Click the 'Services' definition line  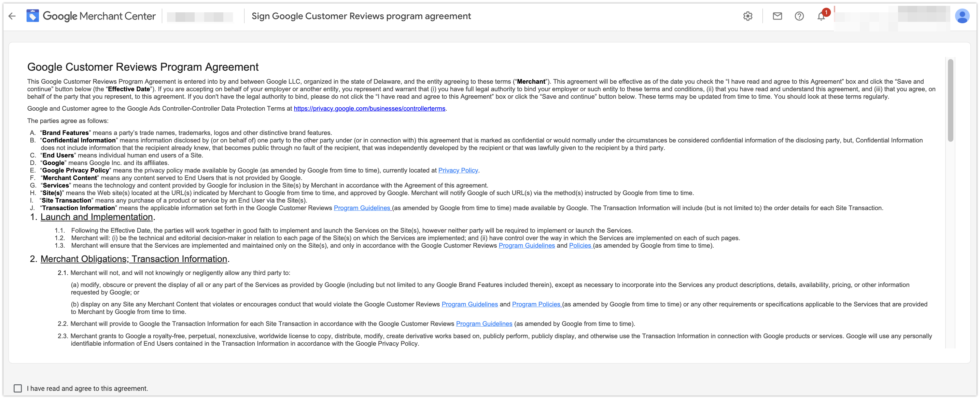(x=264, y=185)
